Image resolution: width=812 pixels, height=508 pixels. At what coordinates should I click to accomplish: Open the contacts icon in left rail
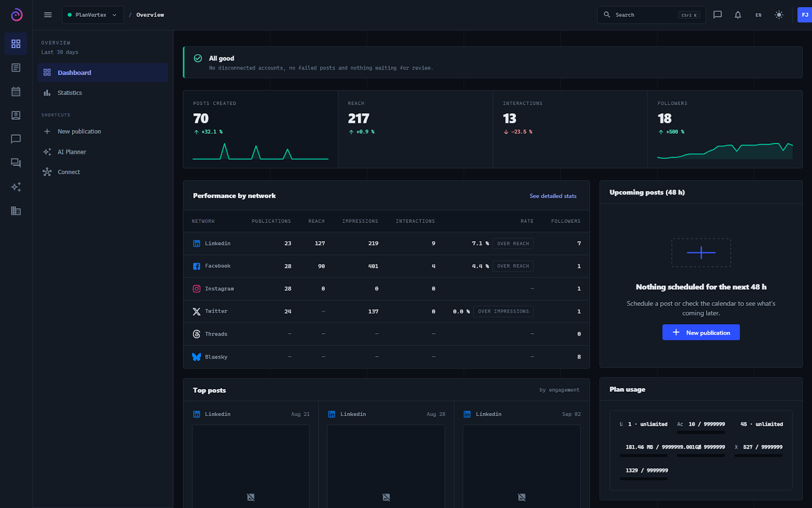pos(16,115)
